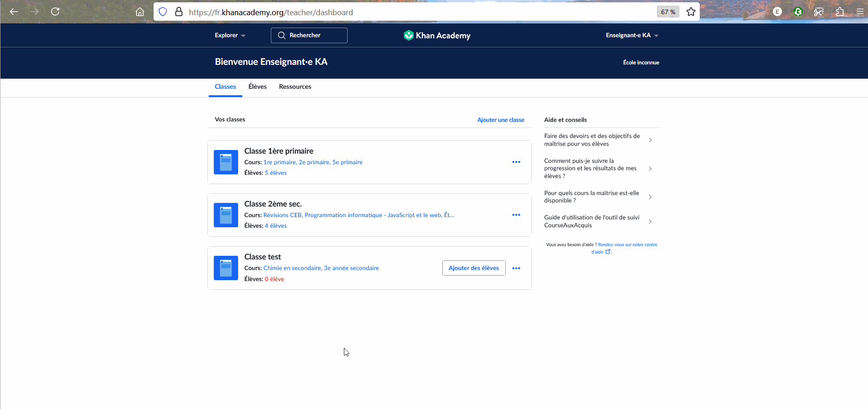868x409 pixels.
Task: Open options menu for Classe 1ère primaire
Action: pyautogui.click(x=516, y=162)
